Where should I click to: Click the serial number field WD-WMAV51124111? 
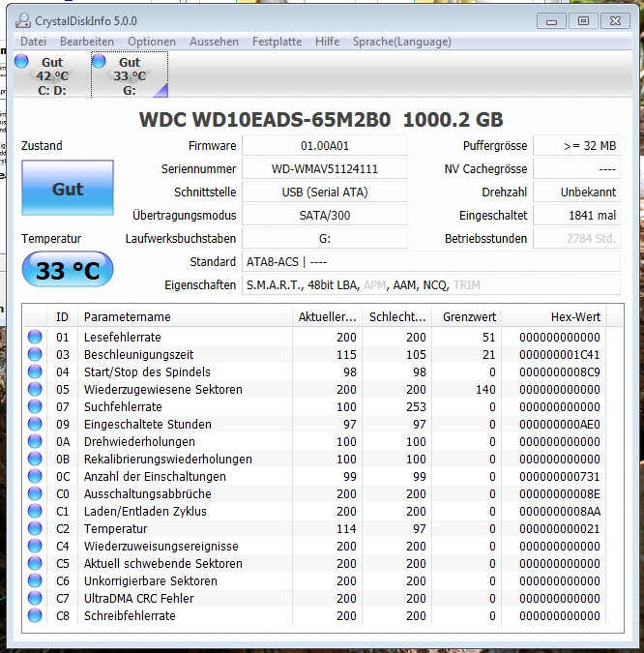point(325,169)
